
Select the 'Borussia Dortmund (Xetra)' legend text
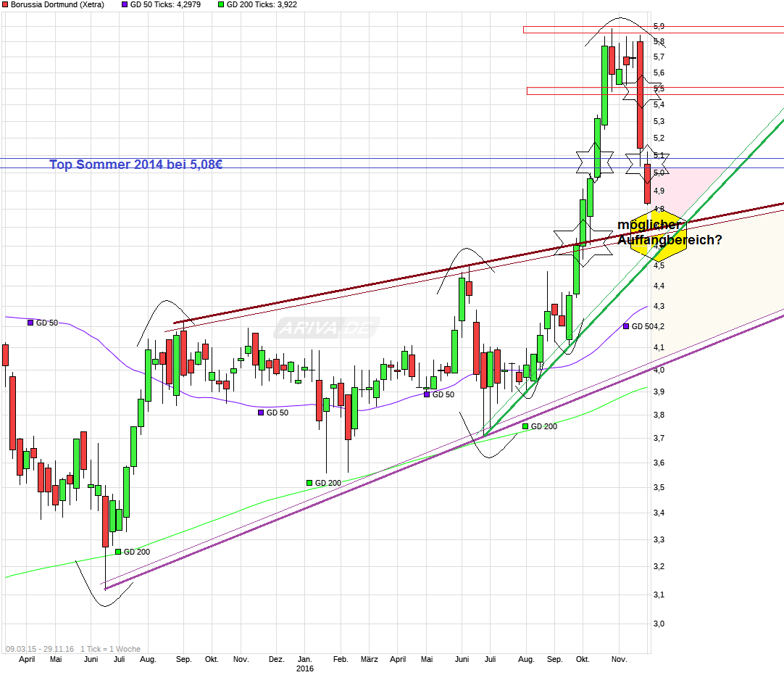click(x=57, y=4)
